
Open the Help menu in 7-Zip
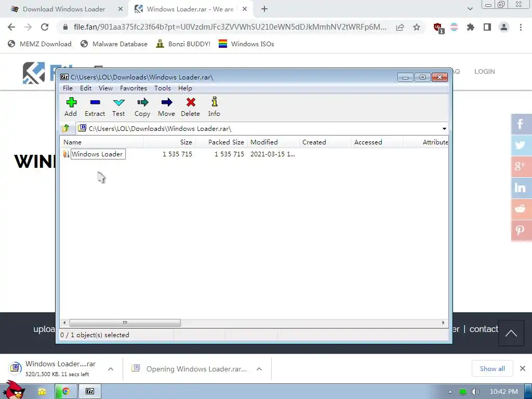(185, 88)
